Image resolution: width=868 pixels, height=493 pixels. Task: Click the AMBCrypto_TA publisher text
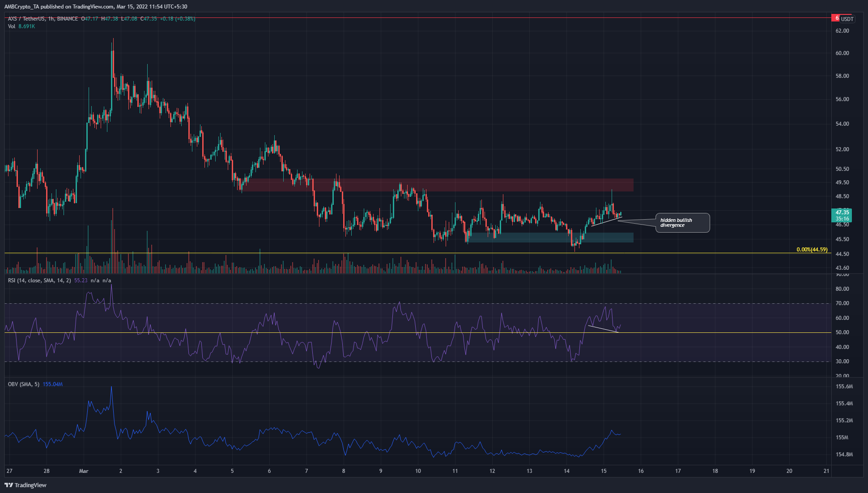coord(21,7)
